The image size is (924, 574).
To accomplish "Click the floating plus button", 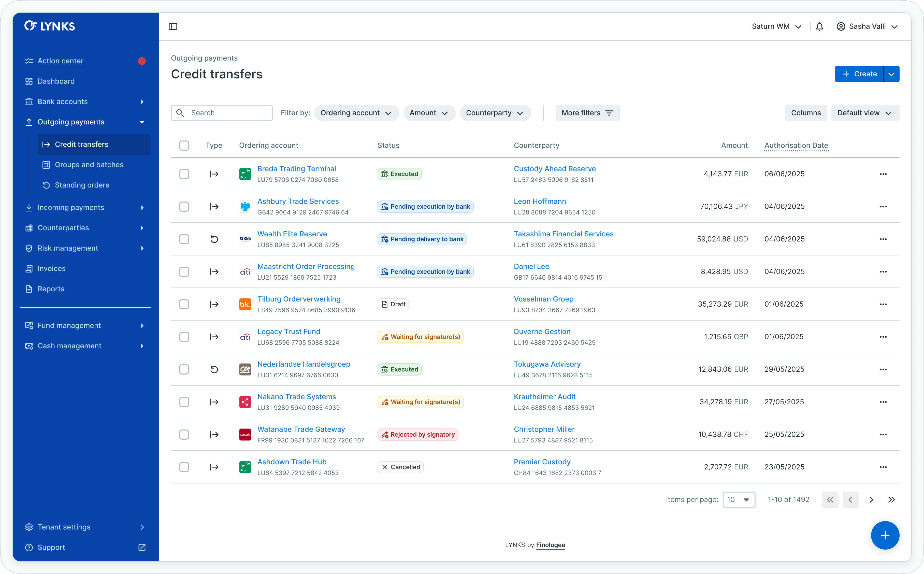I will pyautogui.click(x=885, y=535).
